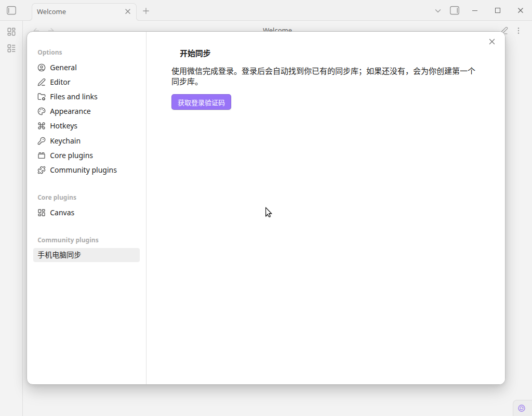532x416 pixels.
Task: Click the Community plugins puzzle icon
Action: pyautogui.click(x=42, y=170)
